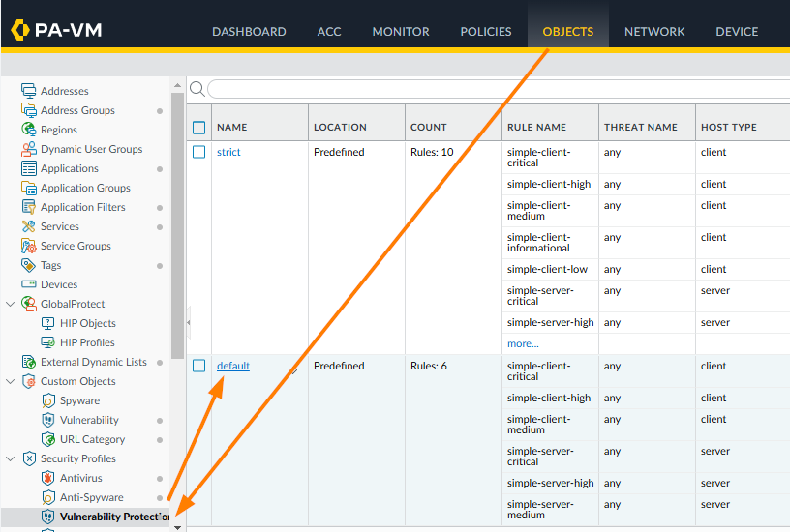Viewport: 790px width, 532px height.
Task: Click the Tags icon in sidebar
Action: [x=29, y=265]
